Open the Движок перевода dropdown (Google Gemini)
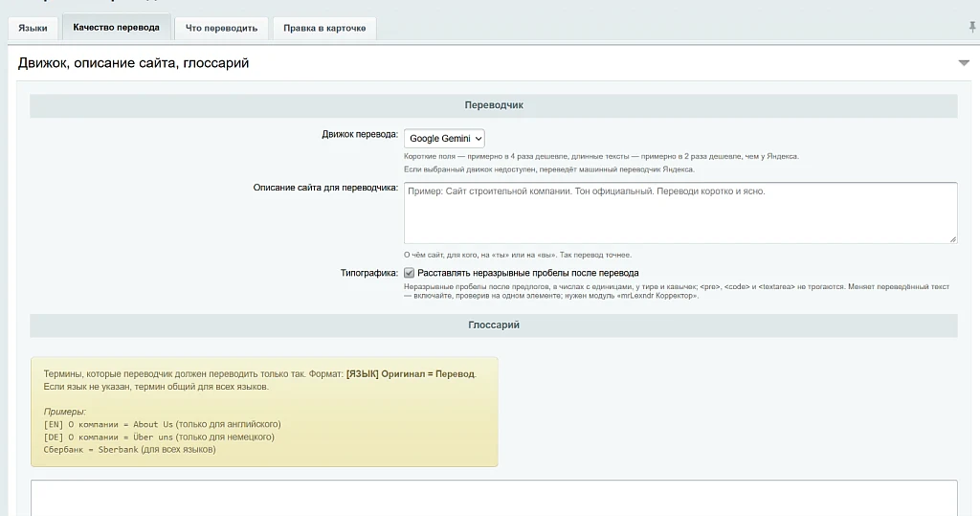This screenshot has height=516, width=980. point(444,138)
